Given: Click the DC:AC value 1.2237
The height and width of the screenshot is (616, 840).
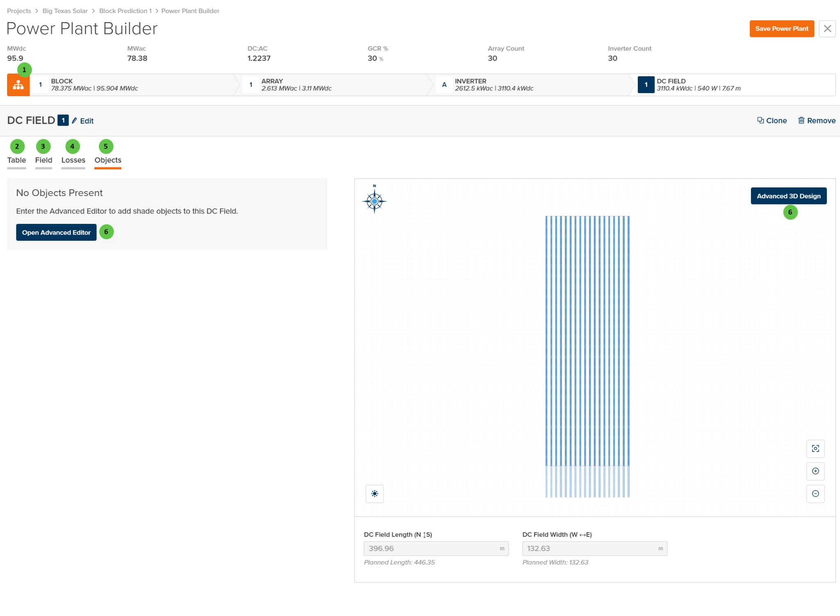Looking at the screenshot, I should click(x=259, y=58).
